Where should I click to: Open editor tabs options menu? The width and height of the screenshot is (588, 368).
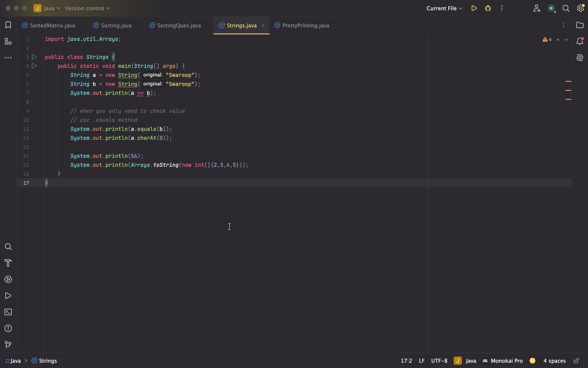coord(563,25)
